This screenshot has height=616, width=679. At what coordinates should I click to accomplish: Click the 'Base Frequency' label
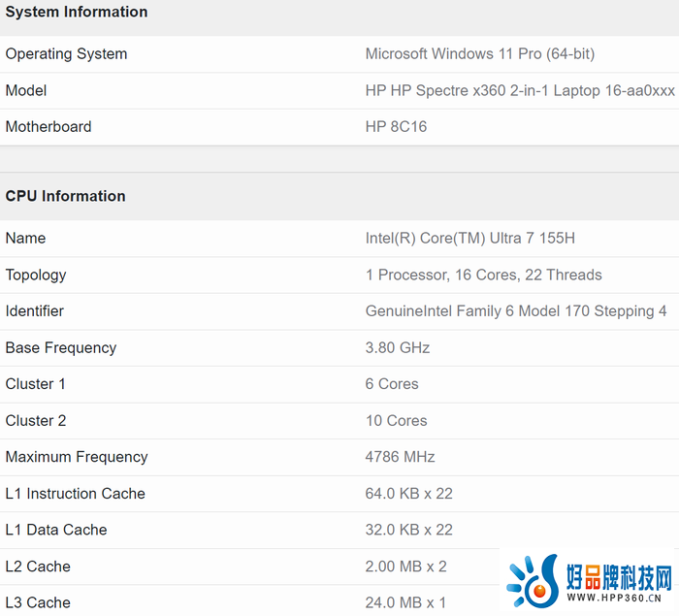[x=61, y=348]
